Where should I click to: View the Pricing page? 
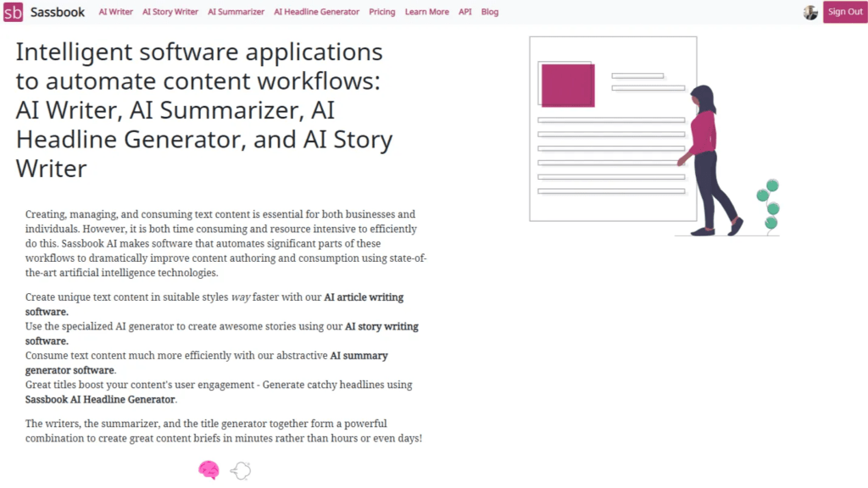click(x=382, y=12)
